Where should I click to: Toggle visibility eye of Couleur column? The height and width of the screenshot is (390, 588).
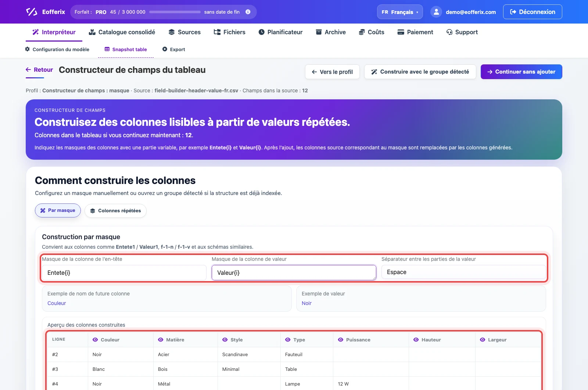click(x=95, y=340)
